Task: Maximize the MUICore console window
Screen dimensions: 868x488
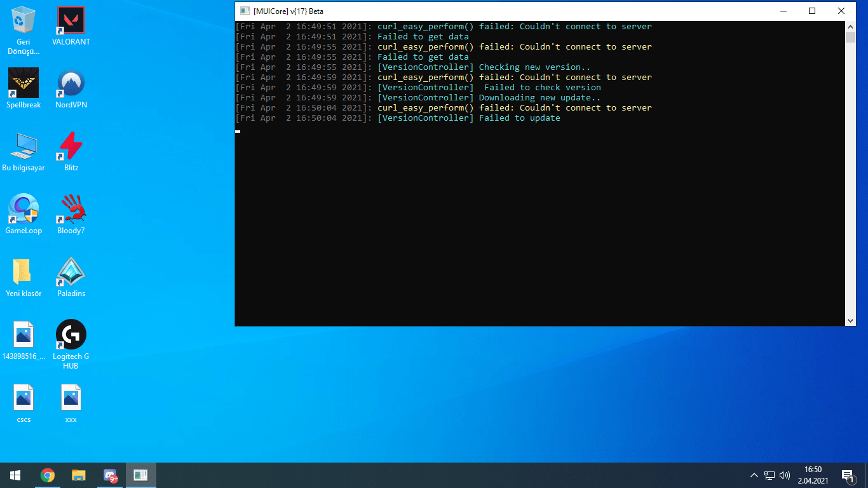Action: coord(811,11)
